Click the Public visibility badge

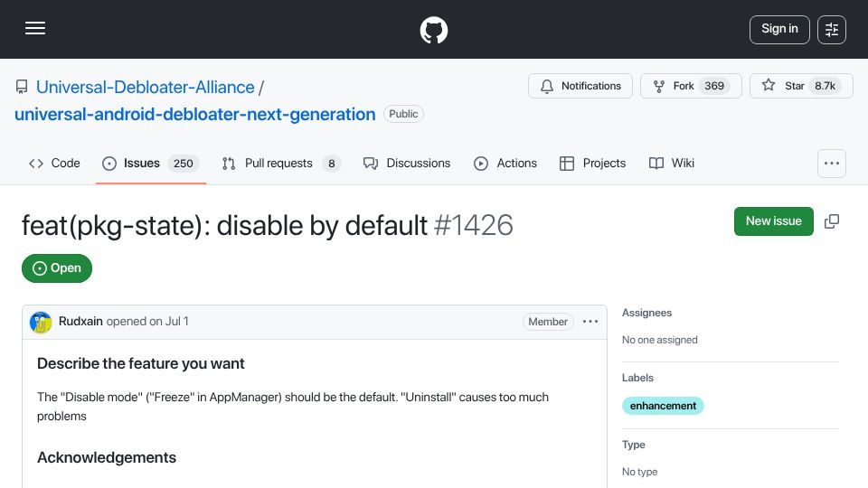click(403, 114)
